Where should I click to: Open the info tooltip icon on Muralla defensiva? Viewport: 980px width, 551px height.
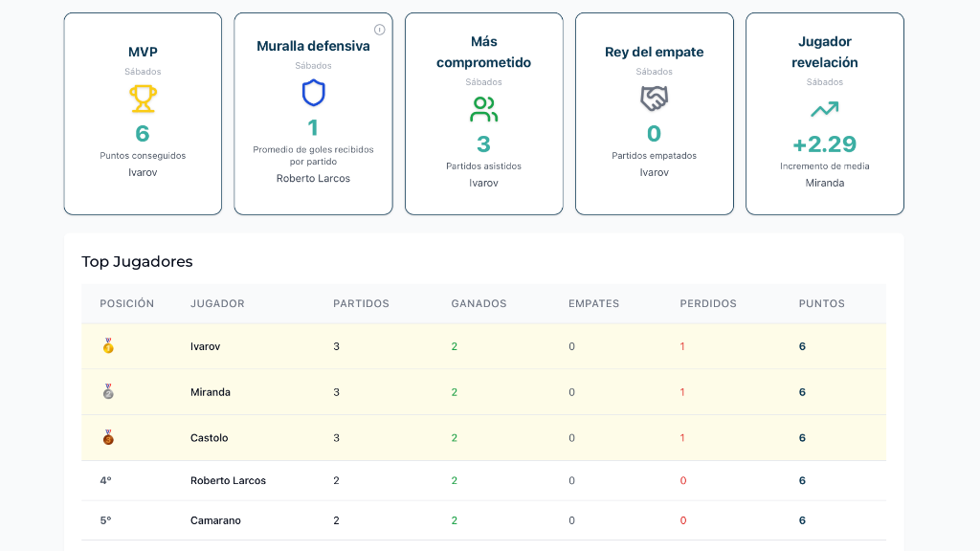380,29
